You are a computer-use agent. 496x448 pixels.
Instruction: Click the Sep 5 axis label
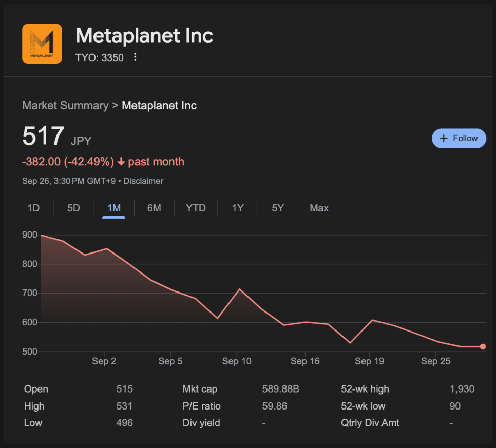coord(170,361)
